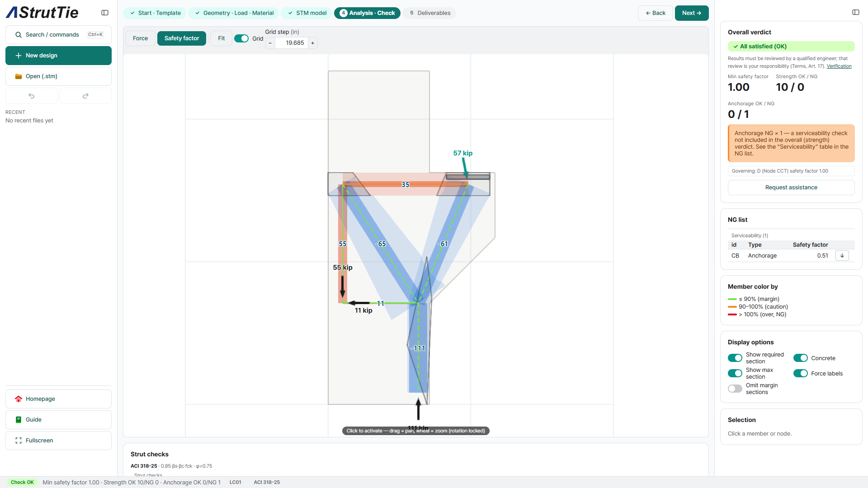This screenshot has width=868, height=488.
Task: Increase grid step with plus
Action: pyautogui.click(x=312, y=43)
